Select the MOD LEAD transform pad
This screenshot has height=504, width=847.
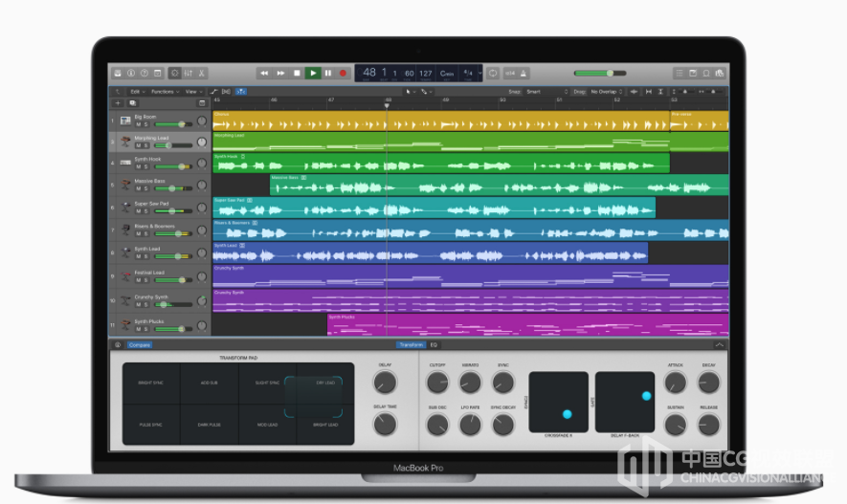pos(267,425)
